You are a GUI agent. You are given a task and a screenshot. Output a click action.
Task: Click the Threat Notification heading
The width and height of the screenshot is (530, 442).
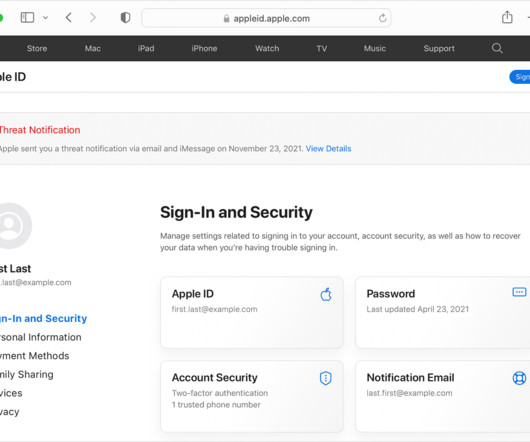coord(40,130)
